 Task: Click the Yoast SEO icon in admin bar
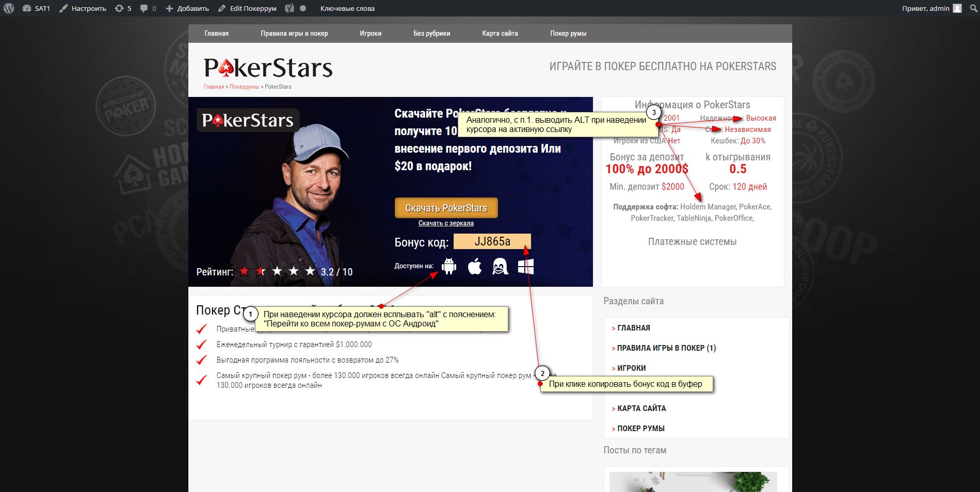[290, 8]
